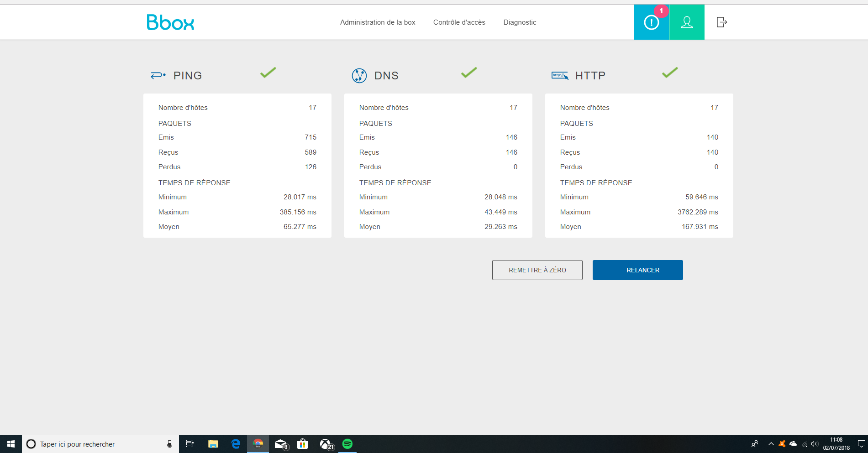
Task: Click DNS Minimum value 28.048 ms
Action: point(501,197)
